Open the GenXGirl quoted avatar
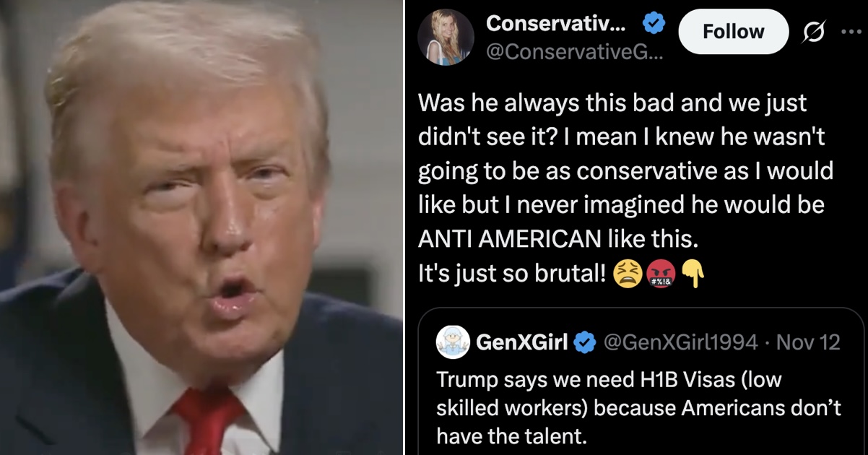868x455 pixels. click(453, 342)
